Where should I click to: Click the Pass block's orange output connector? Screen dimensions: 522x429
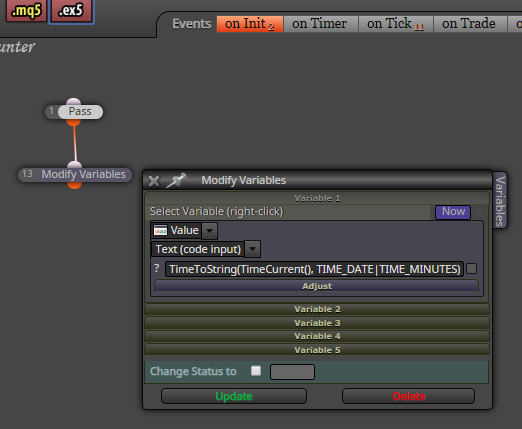click(74, 122)
